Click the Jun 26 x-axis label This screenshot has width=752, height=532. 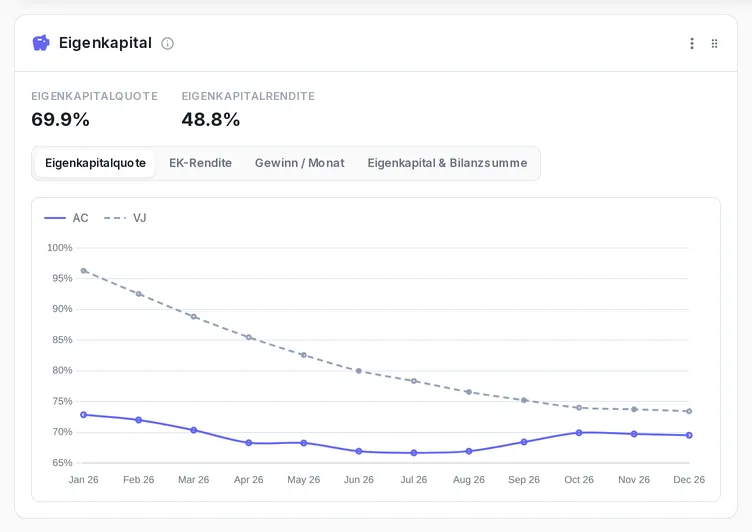359,480
